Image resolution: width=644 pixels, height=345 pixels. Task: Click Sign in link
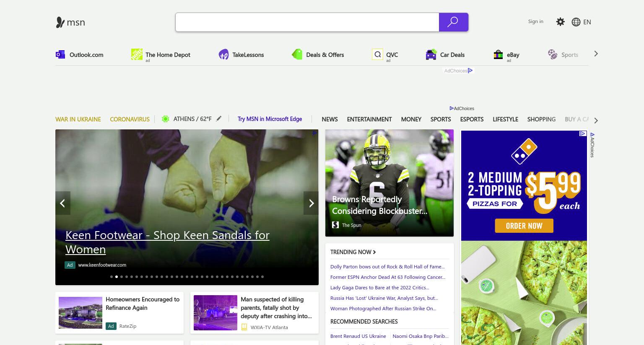[535, 21]
